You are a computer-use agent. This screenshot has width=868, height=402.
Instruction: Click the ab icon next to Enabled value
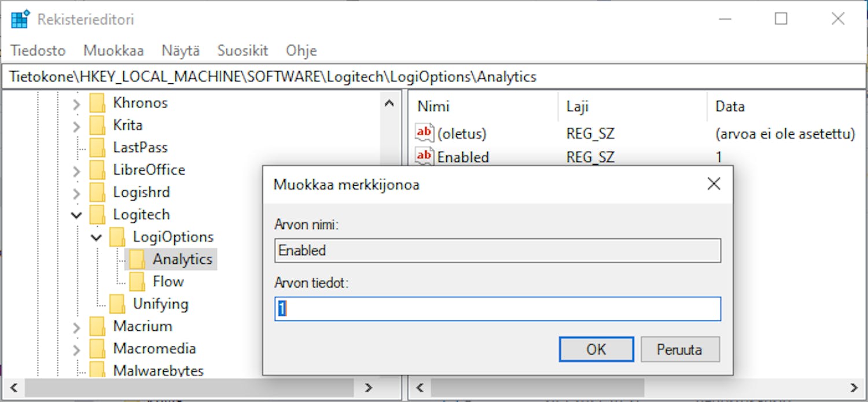[424, 156]
